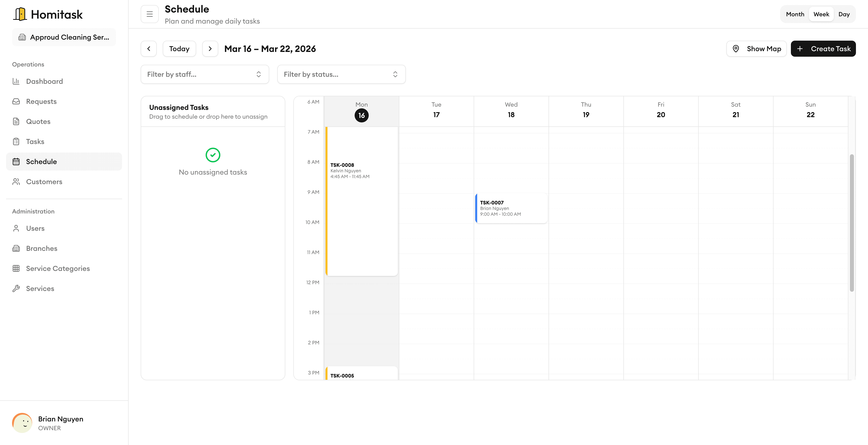Image resolution: width=868 pixels, height=445 pixels.
Task: Open the Dashboard section
Action: [44, 81]
